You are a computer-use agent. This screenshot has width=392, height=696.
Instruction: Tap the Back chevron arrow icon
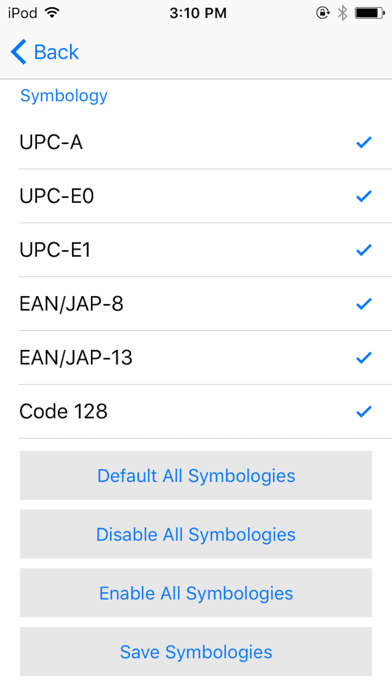(x=19, y=52)
